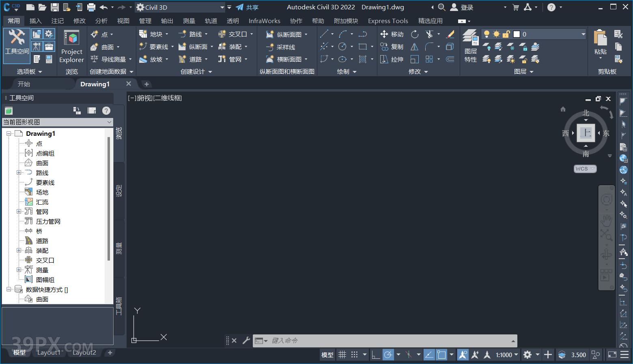Open the layer dropdown showing layer 0

(x=583, y=34)
